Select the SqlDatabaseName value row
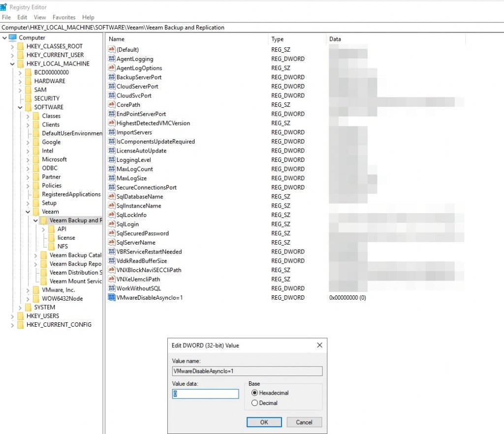 pyautogui.click(x=140, y=196)
